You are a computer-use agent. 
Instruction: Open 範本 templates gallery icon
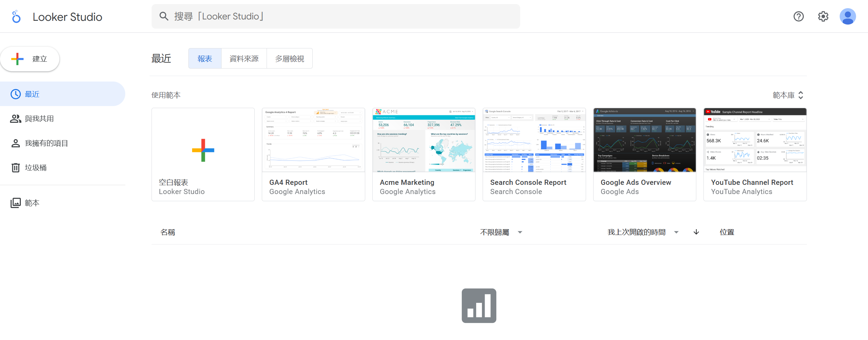tap(16, 203)
